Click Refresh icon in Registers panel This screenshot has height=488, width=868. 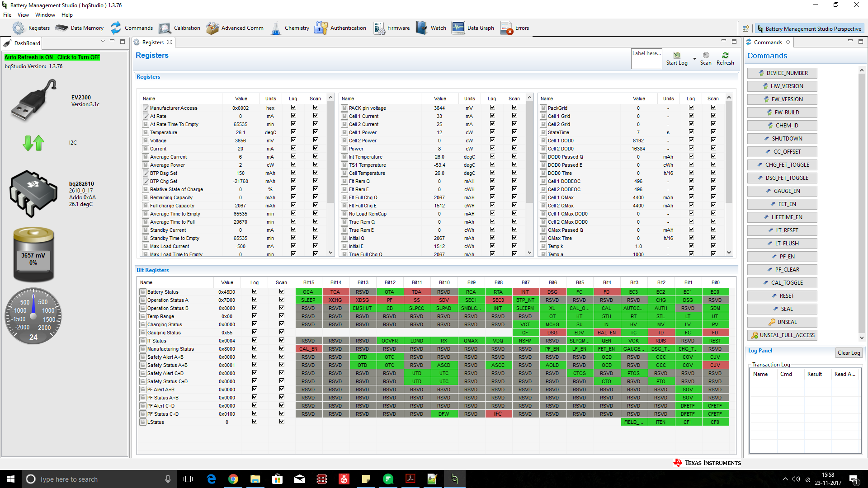pyautogui.click(x=725, y=56)
